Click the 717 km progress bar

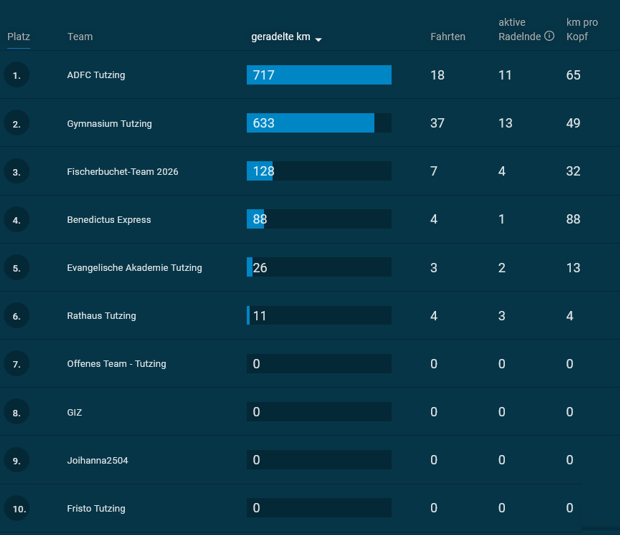[x=319, y=75]
